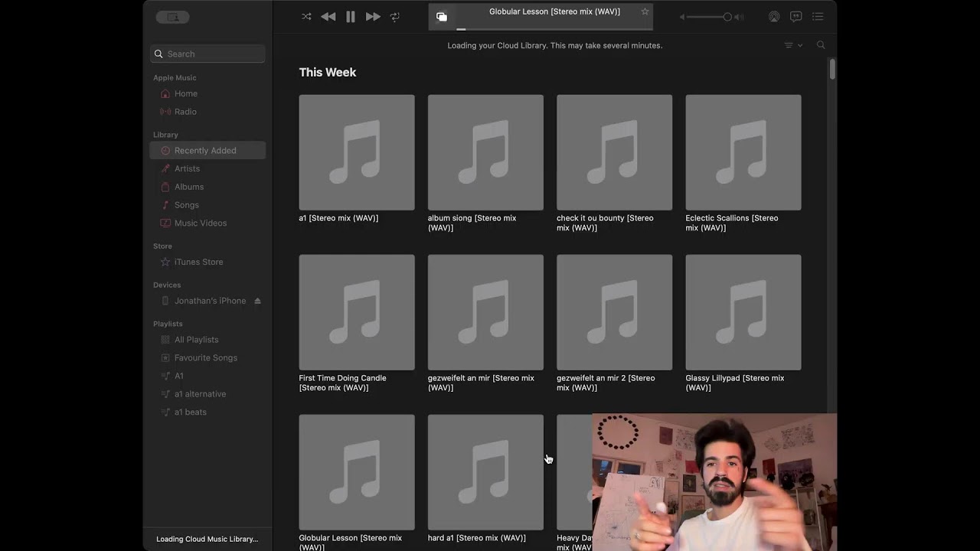Open the AirPlay output menu

pyautogui.click(x=774, y=17)
